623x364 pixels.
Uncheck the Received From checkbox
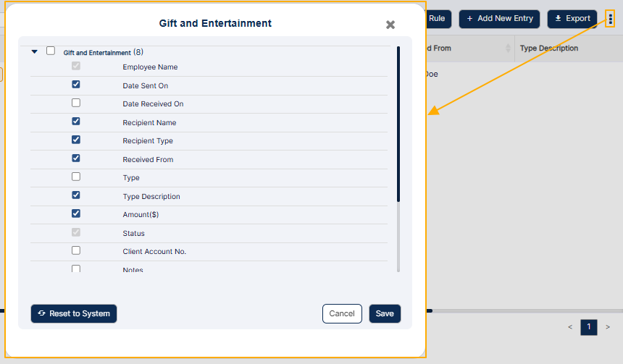[x=76, y=158]
